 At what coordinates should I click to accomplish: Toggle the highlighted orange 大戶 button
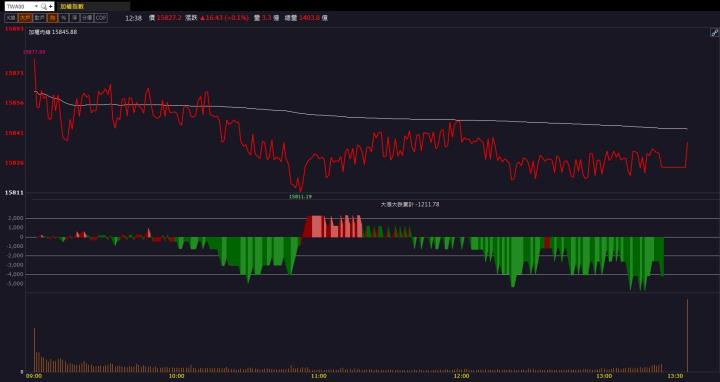[25, 18]
